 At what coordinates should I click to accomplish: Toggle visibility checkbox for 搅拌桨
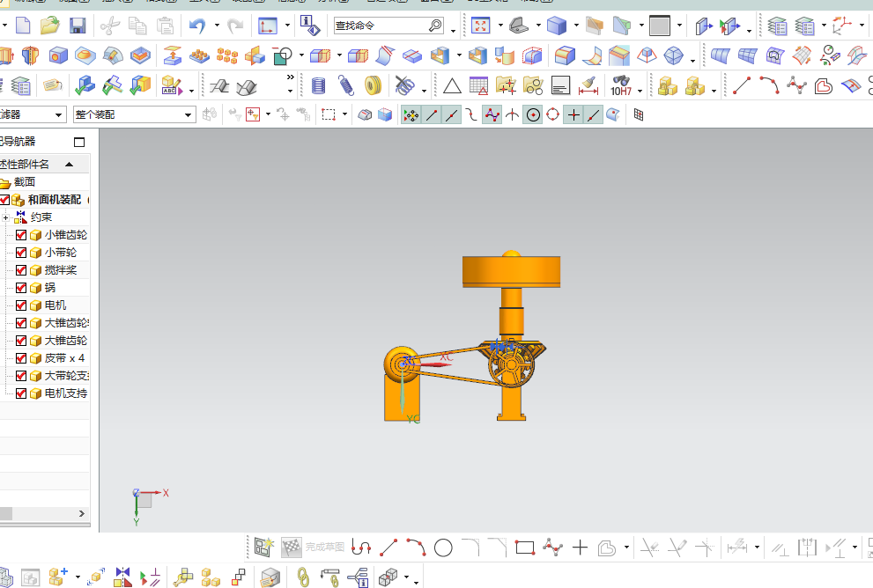click(21, 270)
